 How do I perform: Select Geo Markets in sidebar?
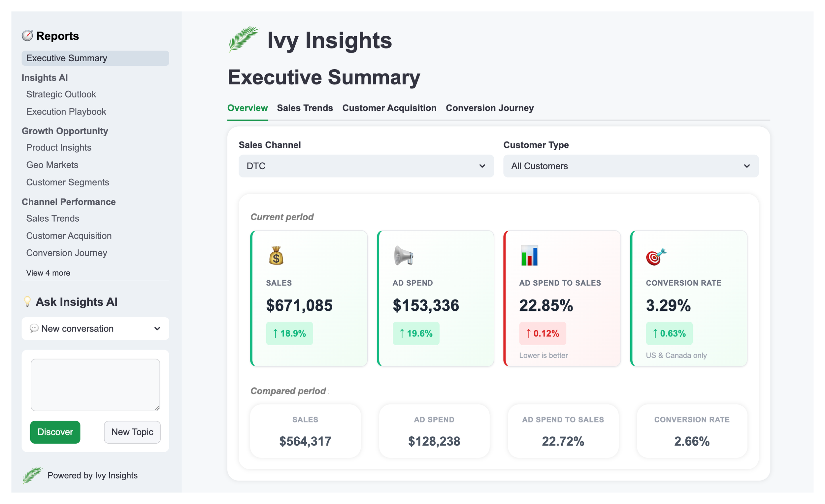(x=52, y=165)
